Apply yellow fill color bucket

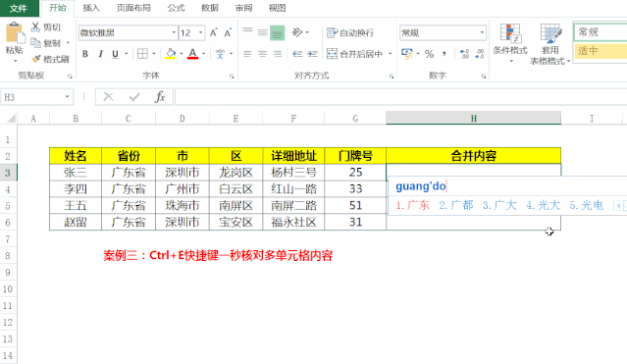171,54
